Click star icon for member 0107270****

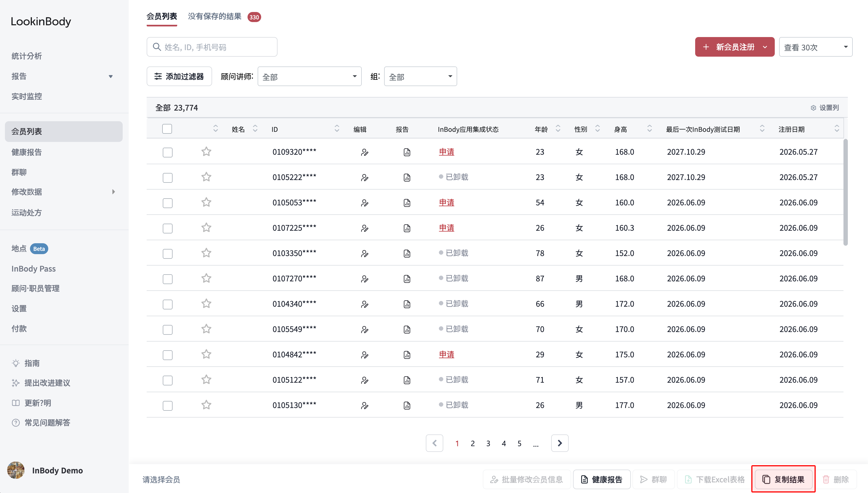pyautogui.click(x=206, y=278)
